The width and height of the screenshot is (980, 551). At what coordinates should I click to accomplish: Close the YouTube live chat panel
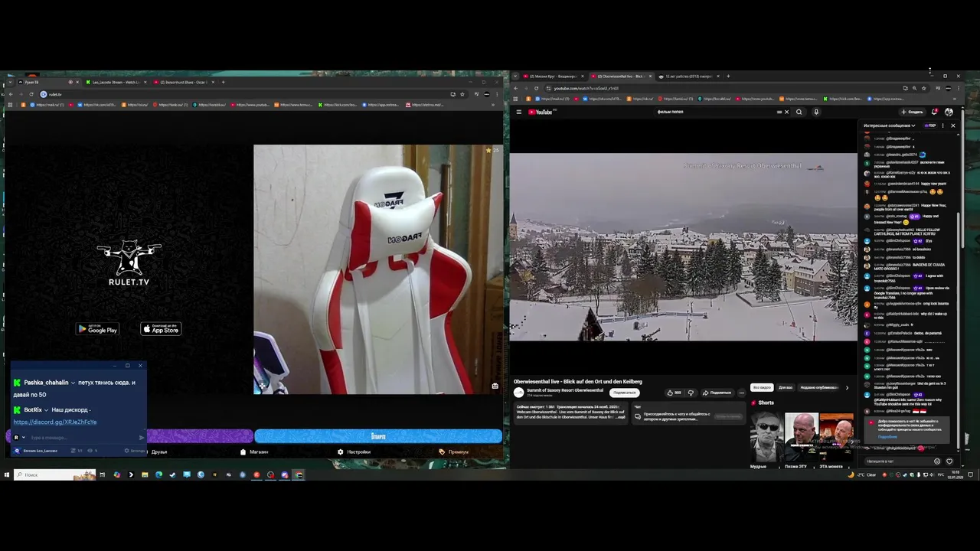952,126
